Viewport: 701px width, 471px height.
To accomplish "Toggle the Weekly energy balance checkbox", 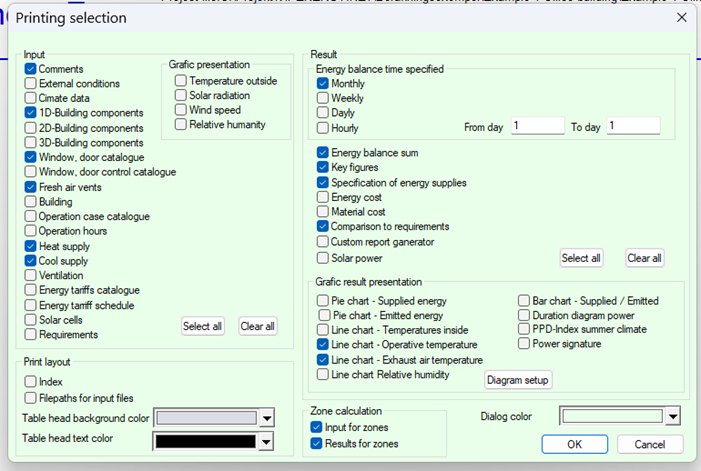I will pos(323,99).
